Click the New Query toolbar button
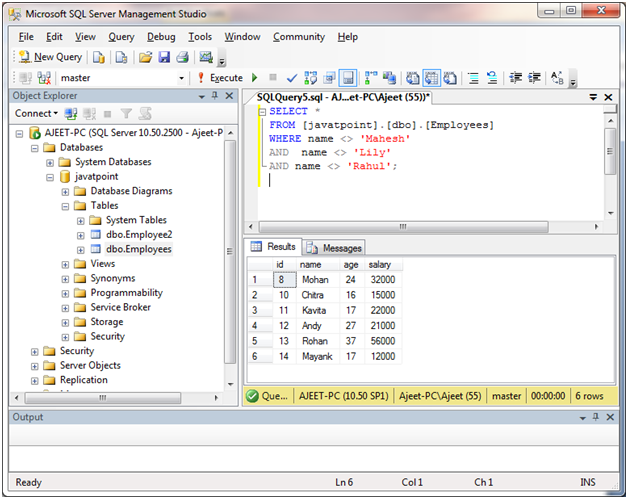The width and height of the screenshot is (628, 499). pos(50,57)
